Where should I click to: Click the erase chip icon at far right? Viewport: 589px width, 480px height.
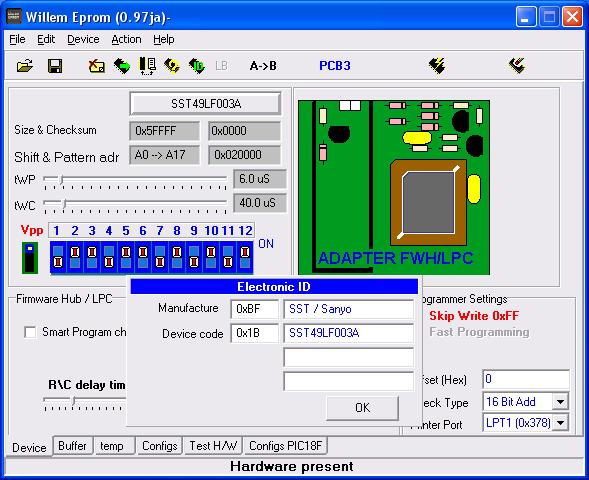click(517, 66)
